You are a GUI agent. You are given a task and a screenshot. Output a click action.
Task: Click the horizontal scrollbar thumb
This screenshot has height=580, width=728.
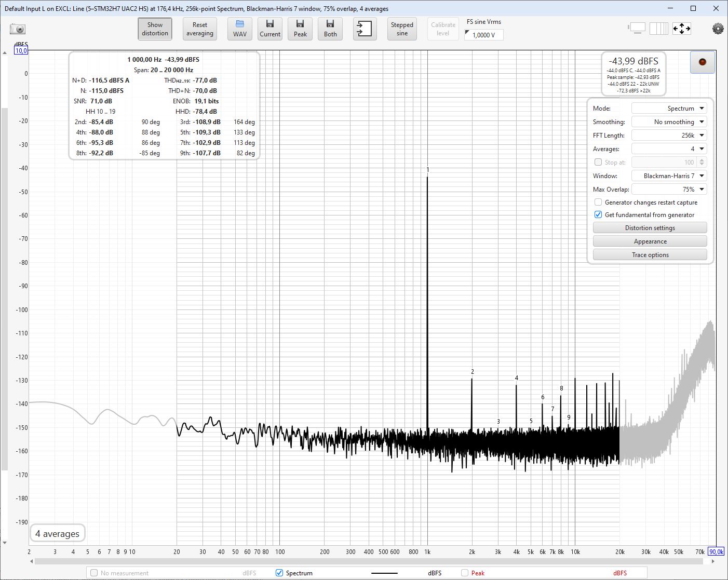click(x=368, y=561)
